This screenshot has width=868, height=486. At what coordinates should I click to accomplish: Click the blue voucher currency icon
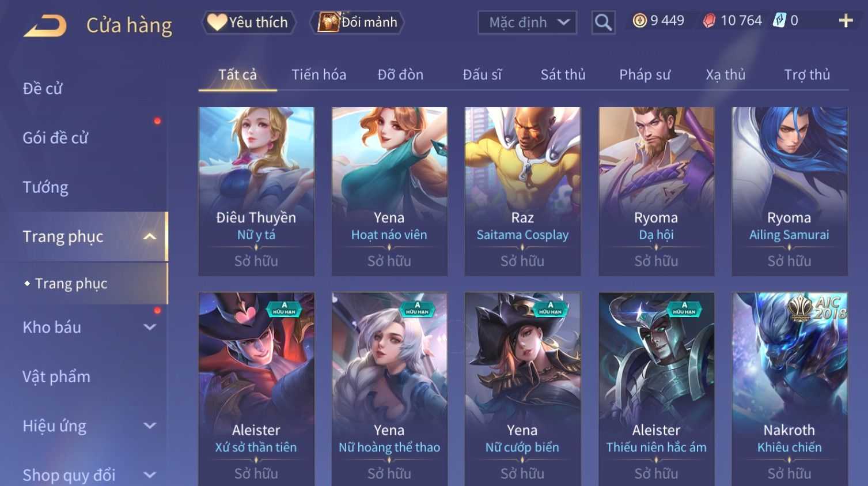(x=779, y=21)
